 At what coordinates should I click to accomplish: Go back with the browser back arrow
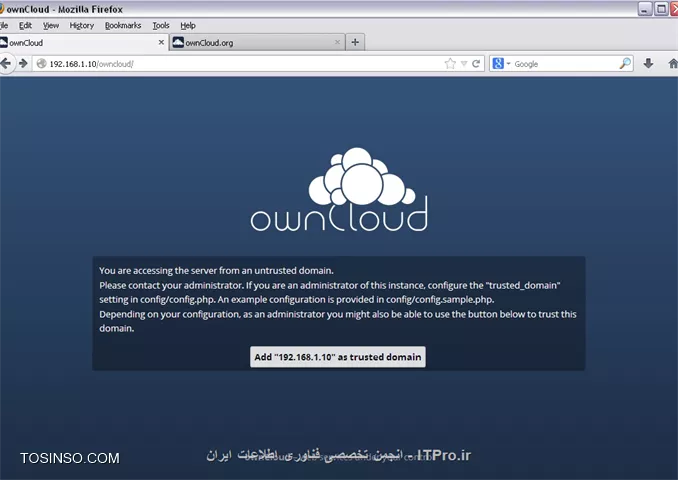click(5, 64)
